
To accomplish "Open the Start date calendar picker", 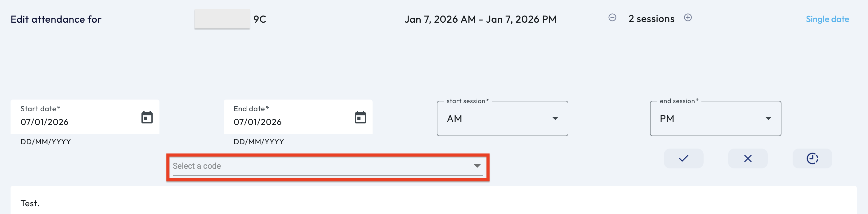I will [x=147, y=118].
